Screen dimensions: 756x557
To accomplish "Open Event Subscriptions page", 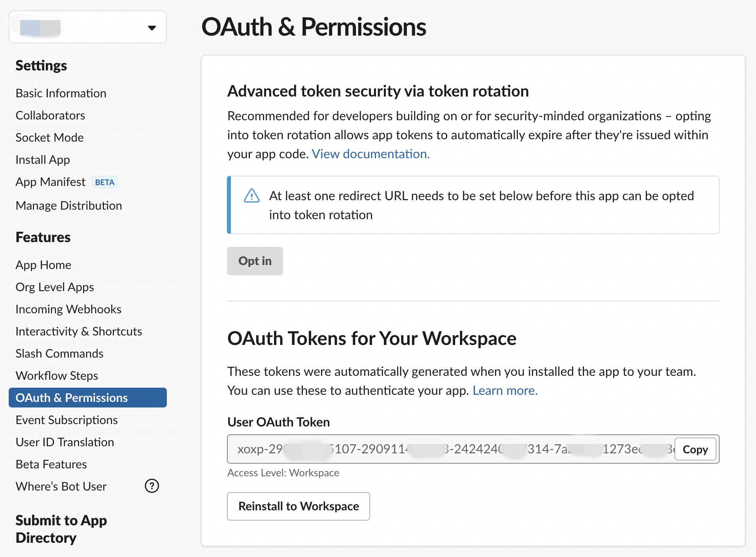I will click(66, 420).
